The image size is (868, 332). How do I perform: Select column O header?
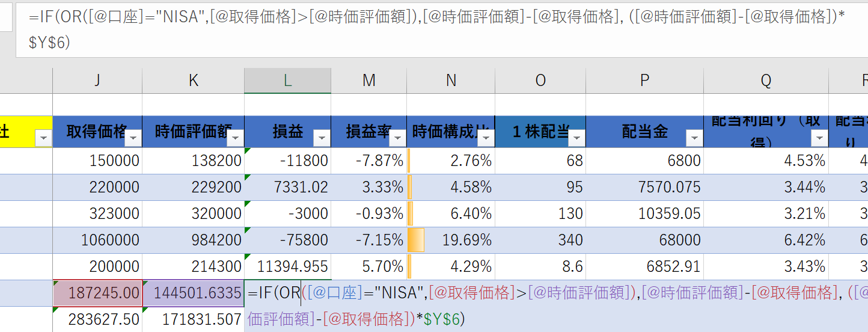540,81
